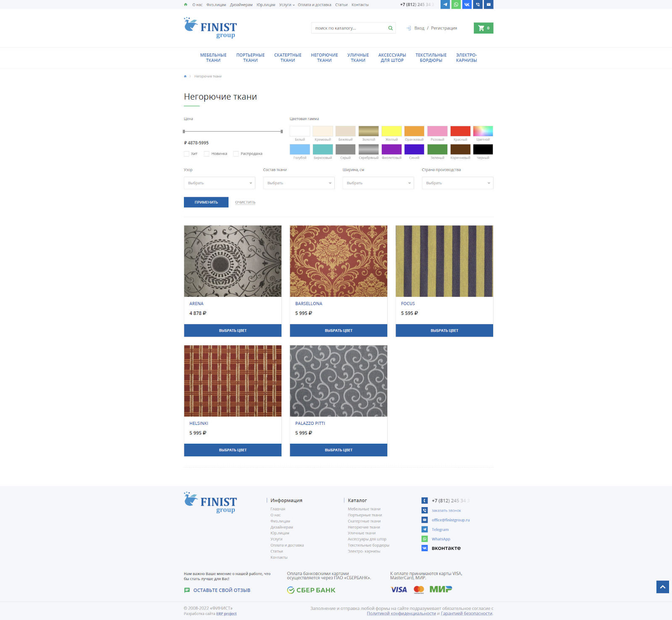672x620 pixels.
Task: Check the Новинка filter box
Action: (207, 154)
